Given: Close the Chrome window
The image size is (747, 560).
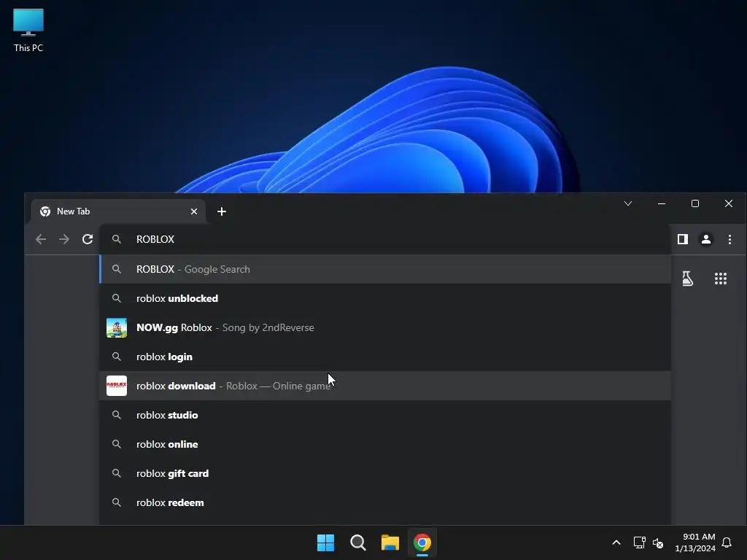Looking at the screenshot, I should (x=729, y=204).
